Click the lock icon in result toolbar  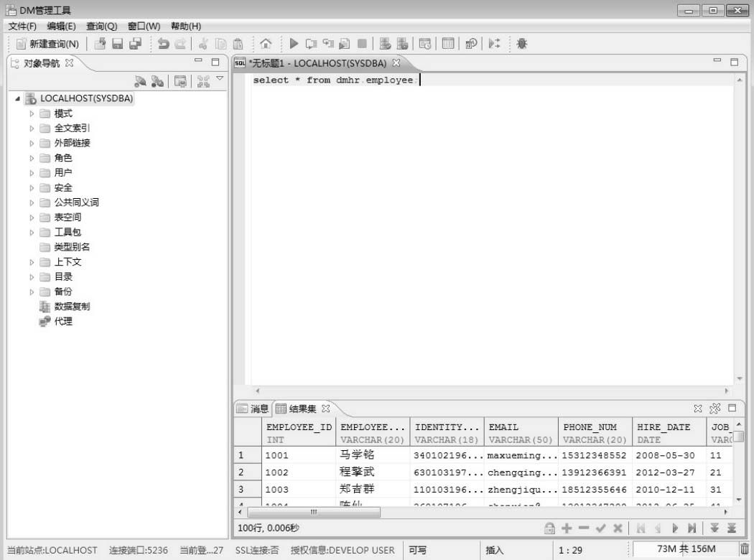(549, 528)
